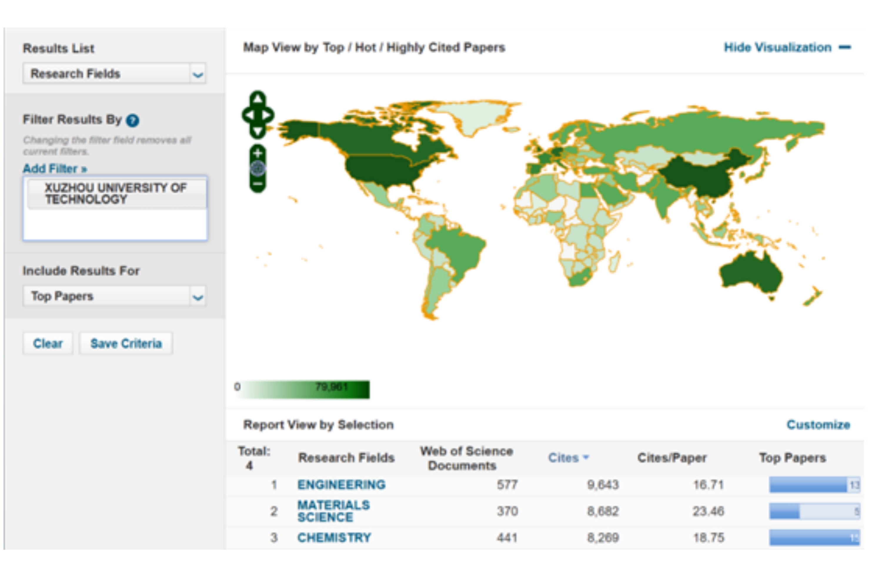Zoom in on map with plus button
Screen dimensions: 882x588
pos(258,153)
